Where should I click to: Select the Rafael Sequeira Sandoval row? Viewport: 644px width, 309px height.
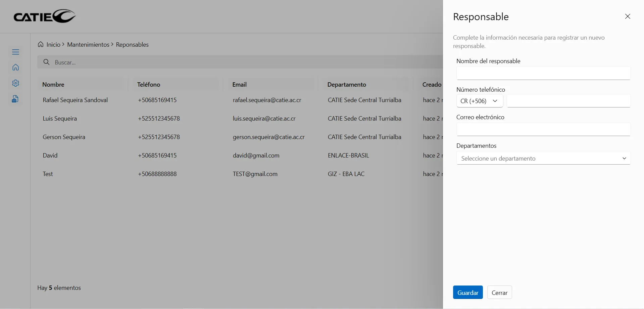[75, 100]
